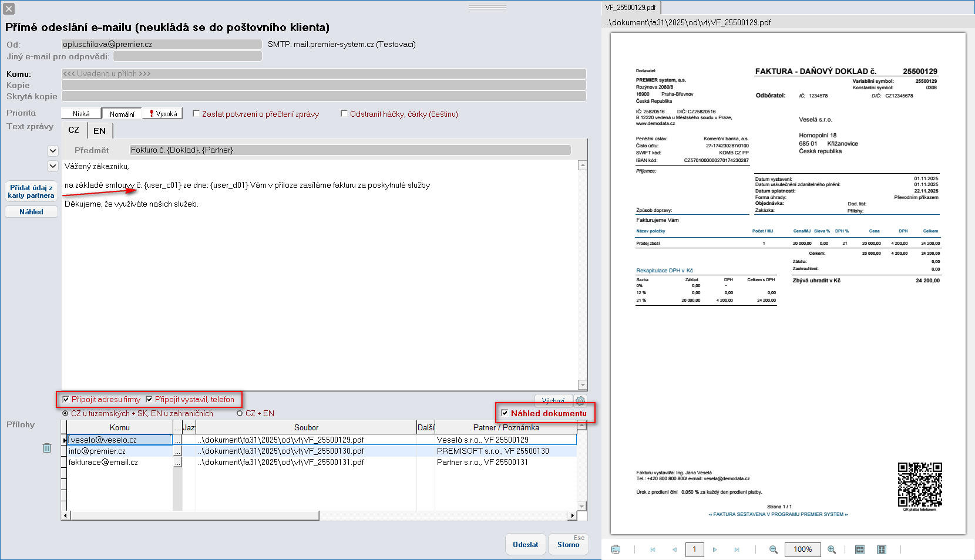Image resolution: width=975 pixels, height=560 pixels.
Task: Go to next page in preview
Action: click(715, 549)
